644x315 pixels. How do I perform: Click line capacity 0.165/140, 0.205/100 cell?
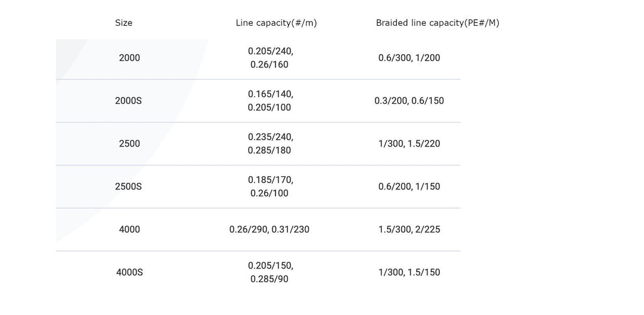pyautogui.click(x=270, y=101)
